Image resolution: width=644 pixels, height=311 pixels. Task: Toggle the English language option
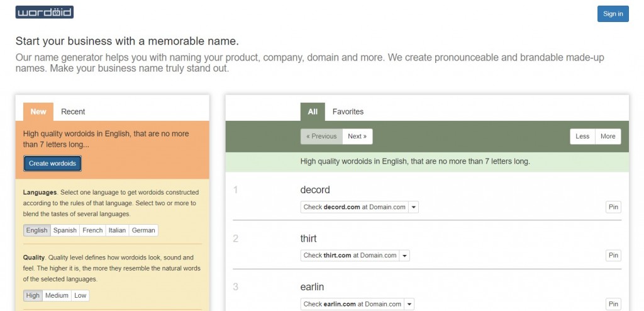click(36, 230)
